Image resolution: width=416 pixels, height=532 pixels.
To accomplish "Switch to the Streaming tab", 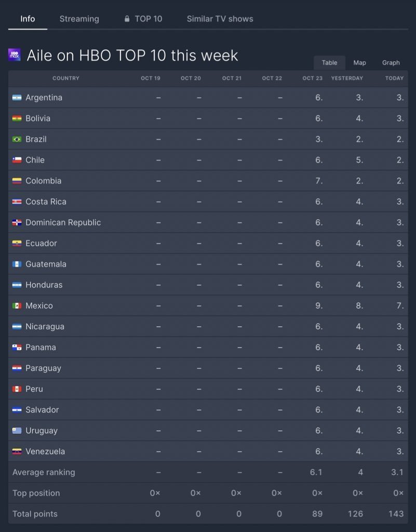I will [79, 19].
